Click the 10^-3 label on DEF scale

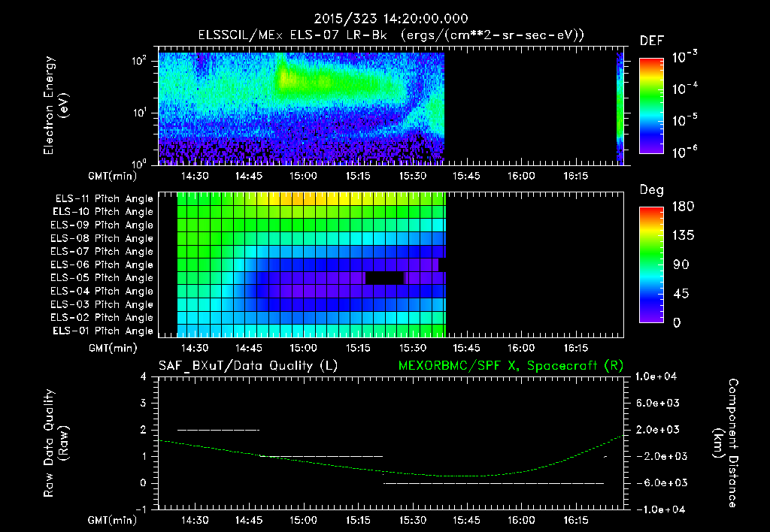[684, 57]
